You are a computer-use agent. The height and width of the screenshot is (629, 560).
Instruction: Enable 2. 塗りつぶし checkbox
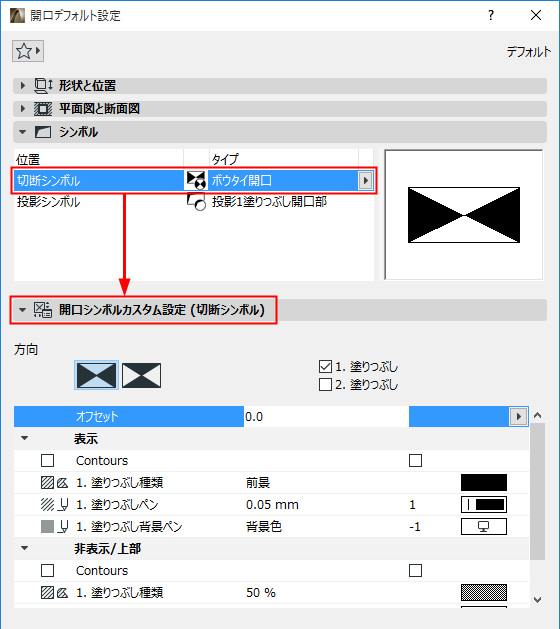coord(325,385)
